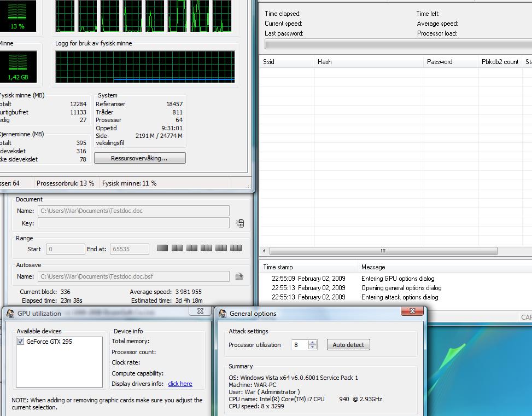The width and height of the screenshot is (532, 416).
Task: Click the Document Name field with Testdoc.doc
Action: click(x=133, y=211)
